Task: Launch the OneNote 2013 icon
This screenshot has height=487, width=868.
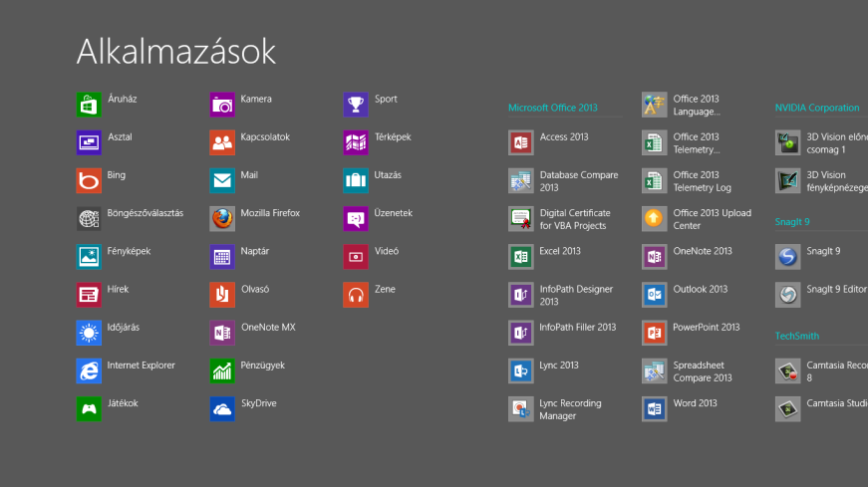Action: (655, 257)
